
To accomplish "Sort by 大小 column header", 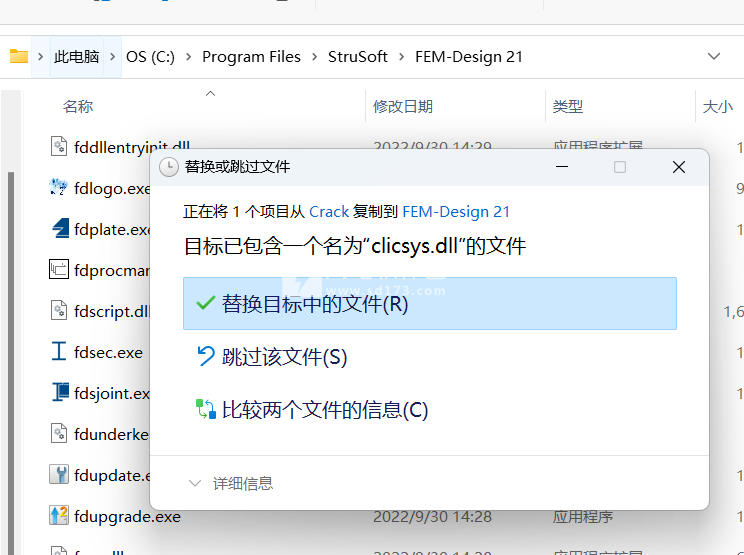I will click(x=717, y=106).
